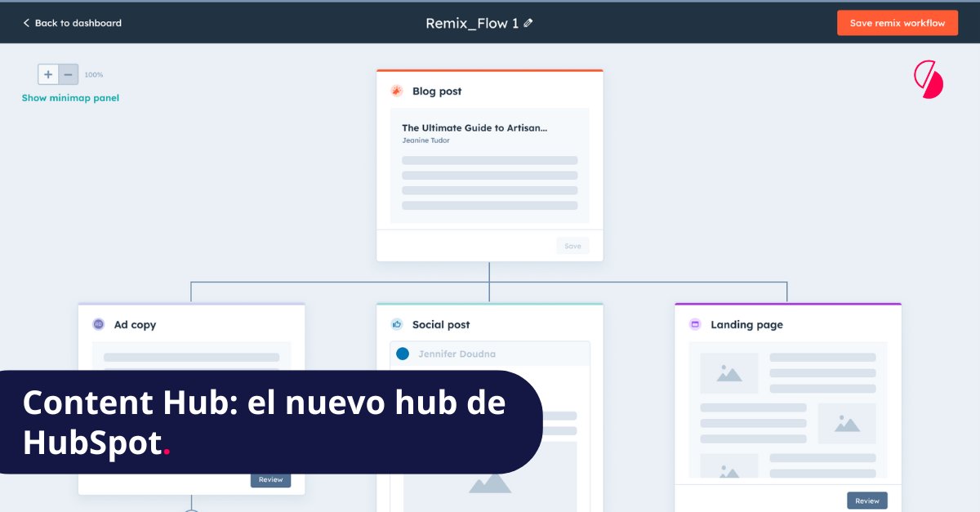Save remix workflow
Image resolution: width=980 pixels, height=512 pixels.
tap(898, 23)
